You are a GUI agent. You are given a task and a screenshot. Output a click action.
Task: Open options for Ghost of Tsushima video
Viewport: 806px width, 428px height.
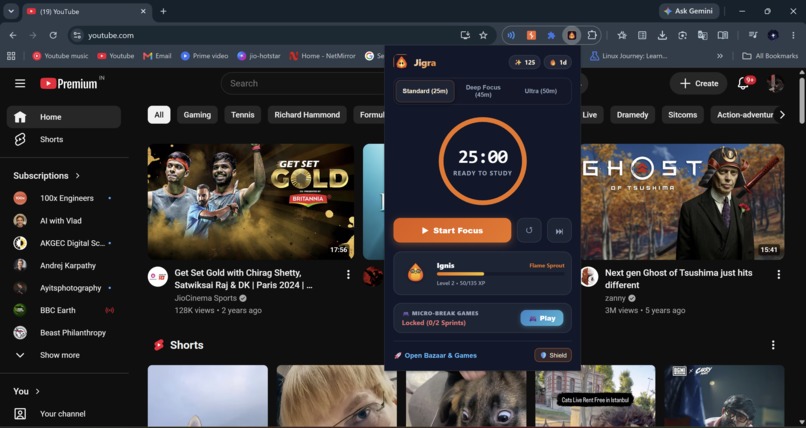point(778,275)
